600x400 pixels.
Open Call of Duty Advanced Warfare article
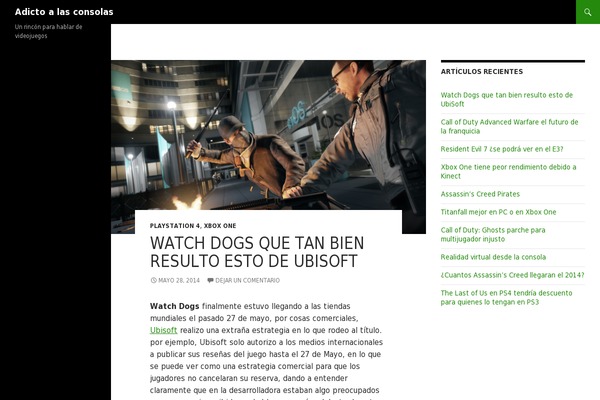click(509, 126)
